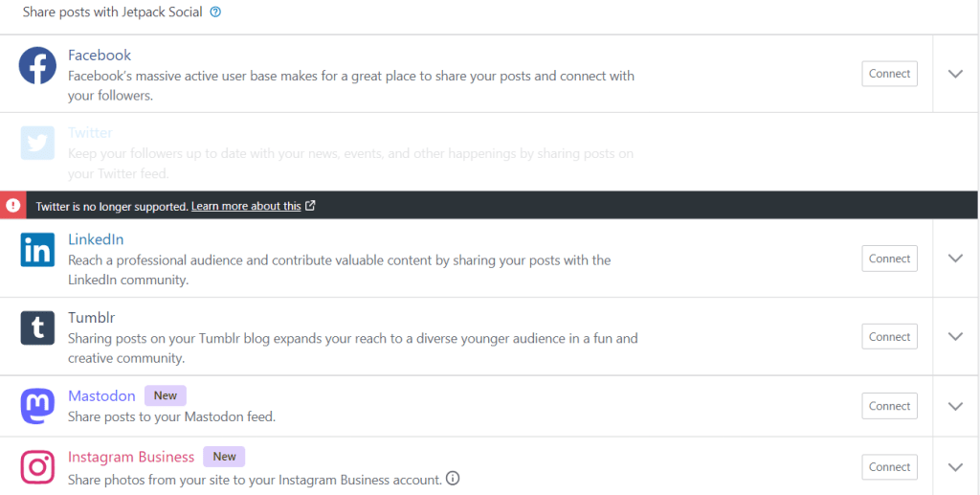Expand the Instagram Business chevron
980x495 pixels.
pos(954,467)
